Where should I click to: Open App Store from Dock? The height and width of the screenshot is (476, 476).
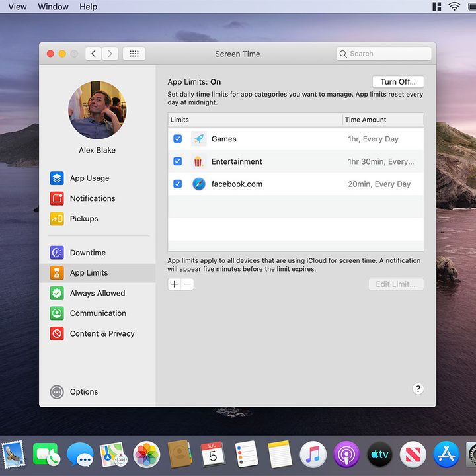(x=446, y=454)
